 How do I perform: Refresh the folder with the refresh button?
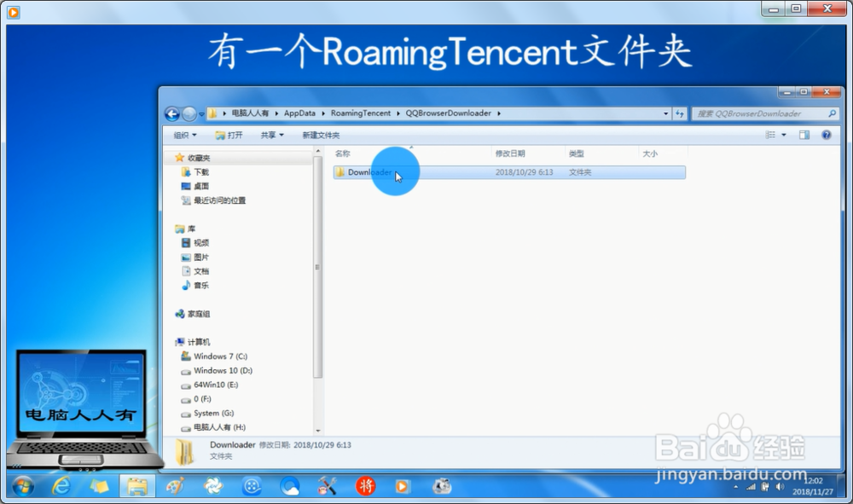tap(680, 113)
